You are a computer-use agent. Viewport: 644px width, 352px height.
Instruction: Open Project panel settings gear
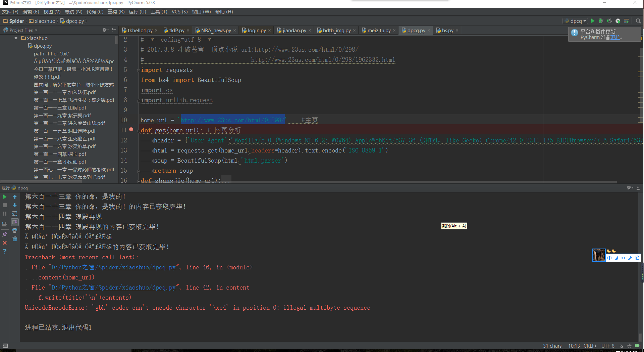pos(105,30)
